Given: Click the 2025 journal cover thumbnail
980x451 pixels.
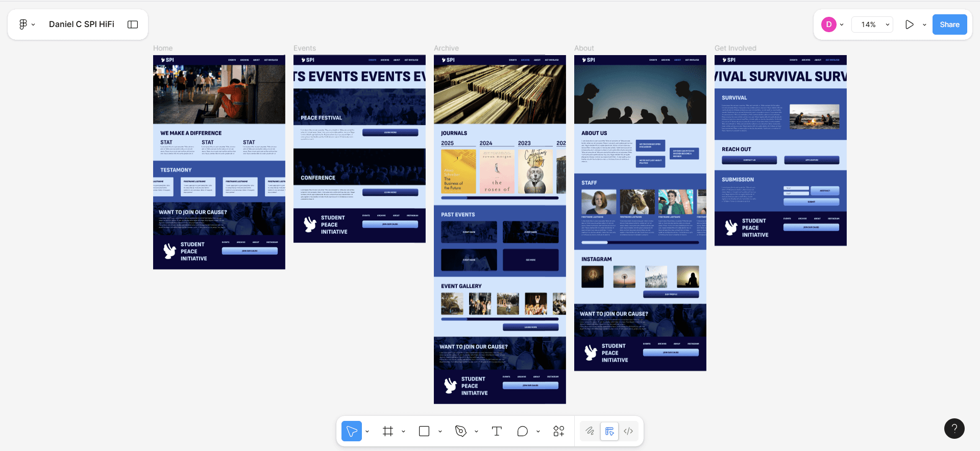Looking at the screenshot, I should tap(458, 171).
